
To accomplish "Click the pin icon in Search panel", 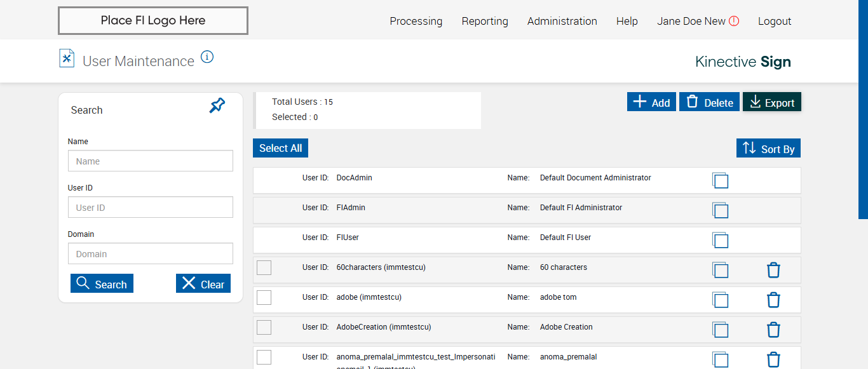I will click(x=217, y=106).
